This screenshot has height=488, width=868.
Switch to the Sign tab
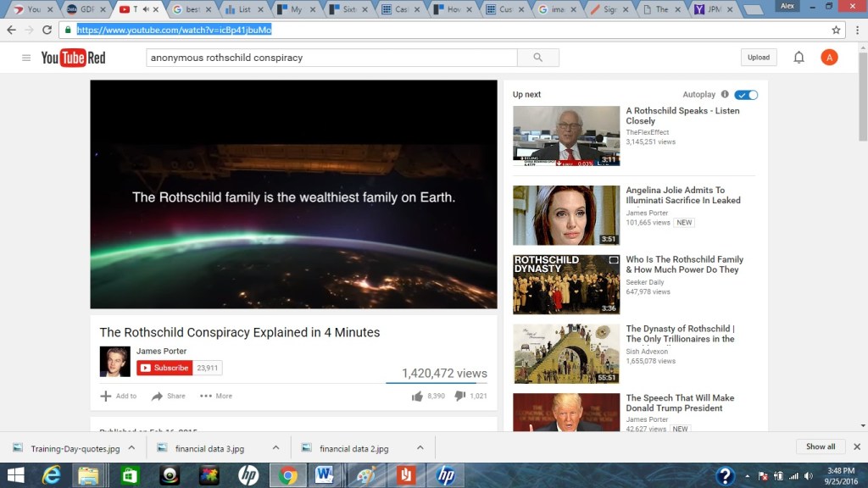click(x=609, y=9)
